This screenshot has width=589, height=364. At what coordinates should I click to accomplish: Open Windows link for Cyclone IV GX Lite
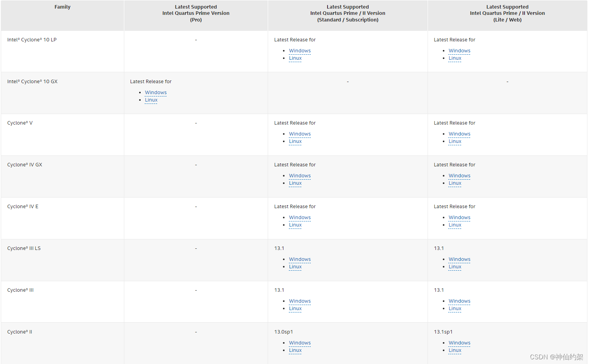[x=459, y=176]
